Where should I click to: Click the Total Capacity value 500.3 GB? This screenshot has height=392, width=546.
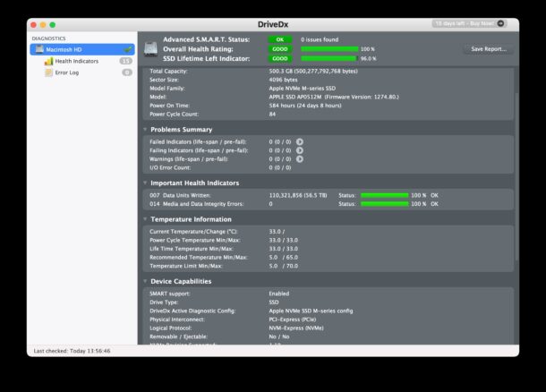click(313, 71)
